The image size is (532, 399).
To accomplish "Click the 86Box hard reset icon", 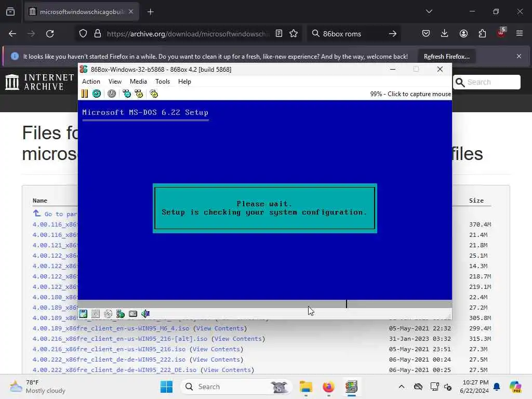I will click(97, 94).
